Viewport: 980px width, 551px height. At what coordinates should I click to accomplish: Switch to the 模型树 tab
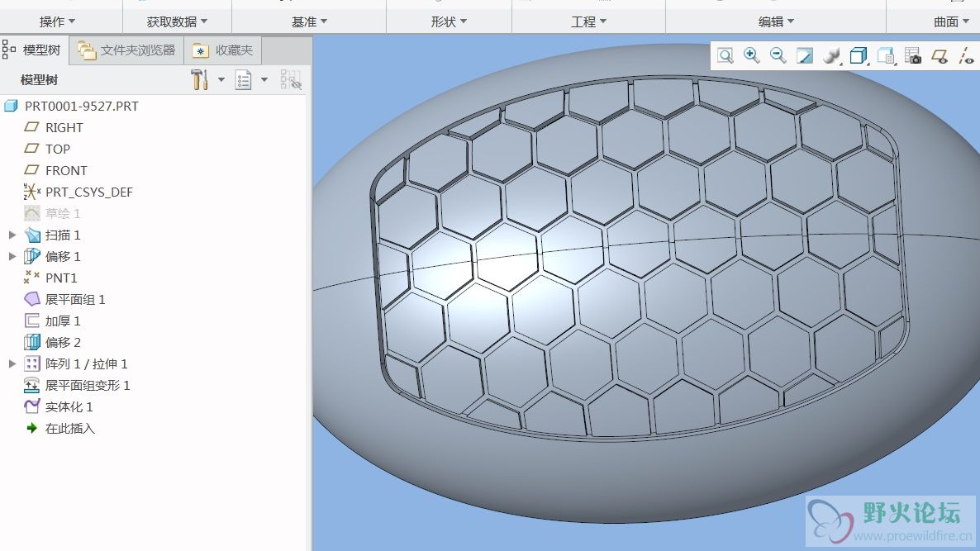[32, 50]
